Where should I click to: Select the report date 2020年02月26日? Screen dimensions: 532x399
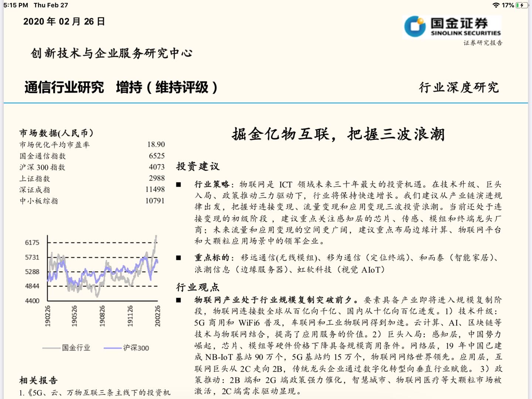point(64,21)
